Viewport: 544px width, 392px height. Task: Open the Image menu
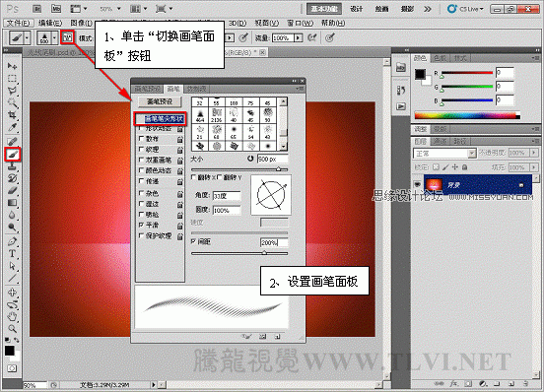[x=82, y=23]
